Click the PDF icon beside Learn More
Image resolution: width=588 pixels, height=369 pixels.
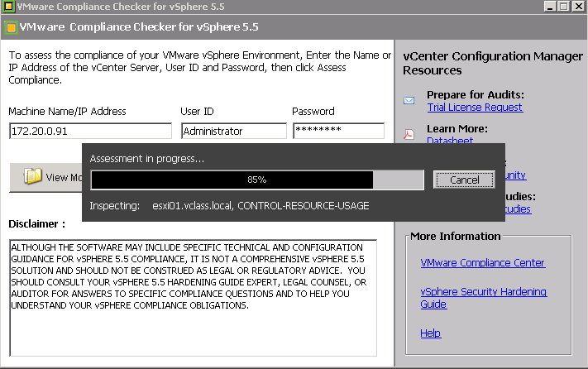tap(409, 134)
